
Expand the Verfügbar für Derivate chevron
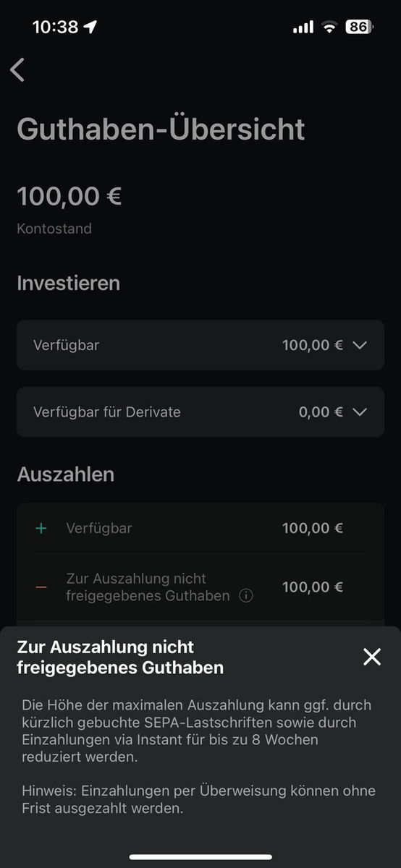point(360,412)
